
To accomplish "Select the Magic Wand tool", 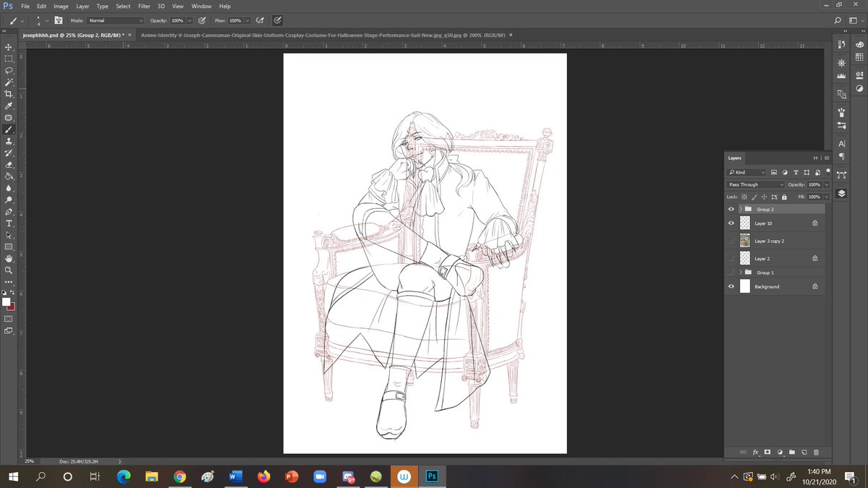I will pos(9,82).
